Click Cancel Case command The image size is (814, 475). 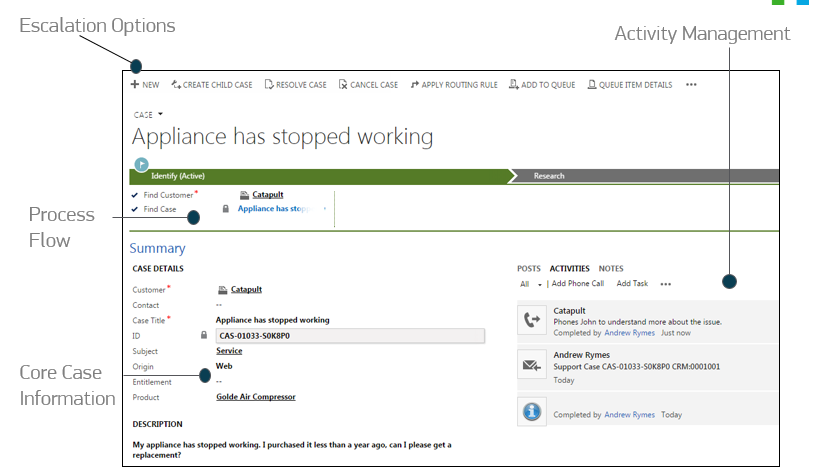point(369,85)
